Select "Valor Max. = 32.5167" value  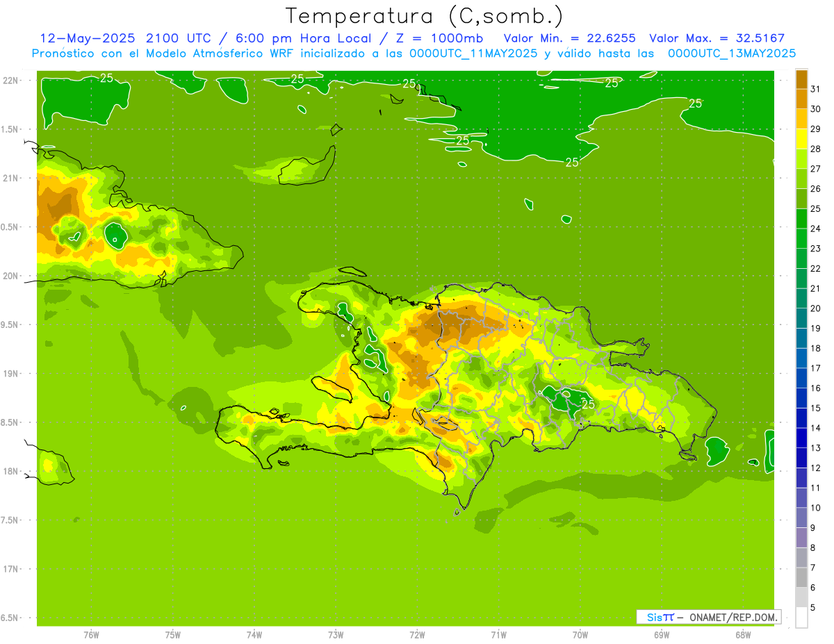click(717, 38)
